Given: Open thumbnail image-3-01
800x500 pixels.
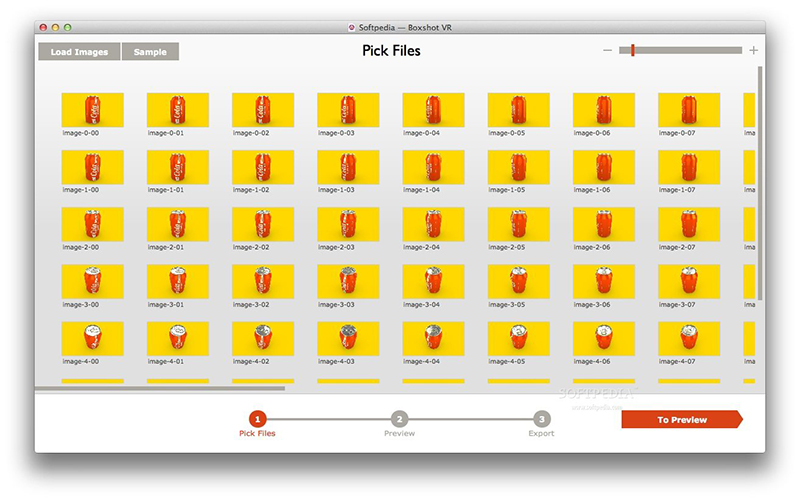Looking at the screenshot, I should click(178, 281).
